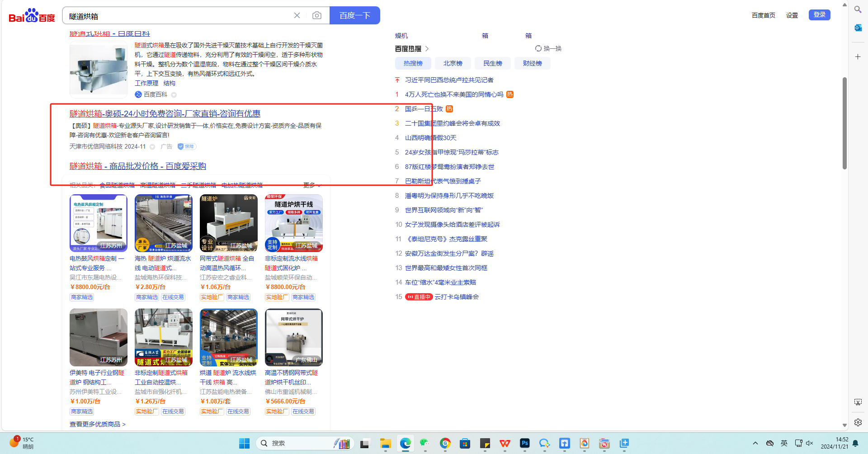Focus the search input containing 隧道烘箱
868x454 pixels.
point(179,16)
